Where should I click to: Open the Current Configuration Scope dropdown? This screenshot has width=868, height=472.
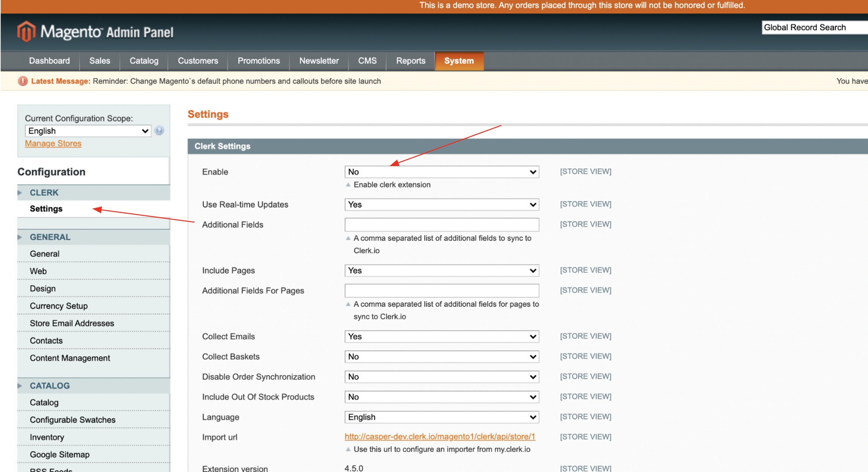pyautogui.click(x=88, y=131)
